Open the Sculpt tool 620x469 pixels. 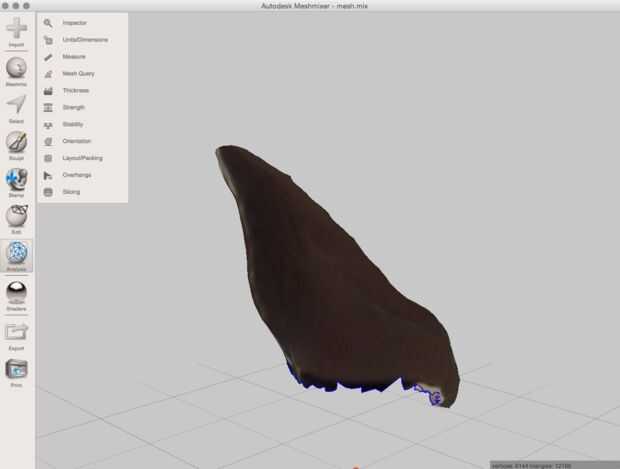(x=16, y=146)
